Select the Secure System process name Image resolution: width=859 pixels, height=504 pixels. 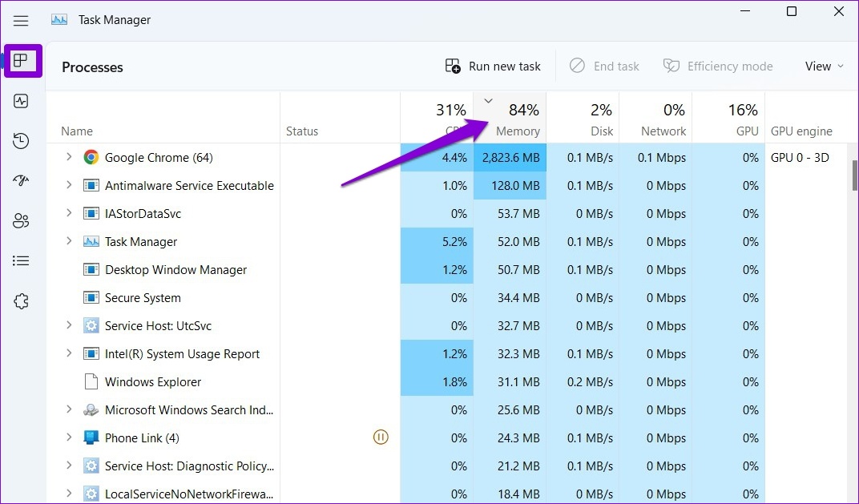143,297
